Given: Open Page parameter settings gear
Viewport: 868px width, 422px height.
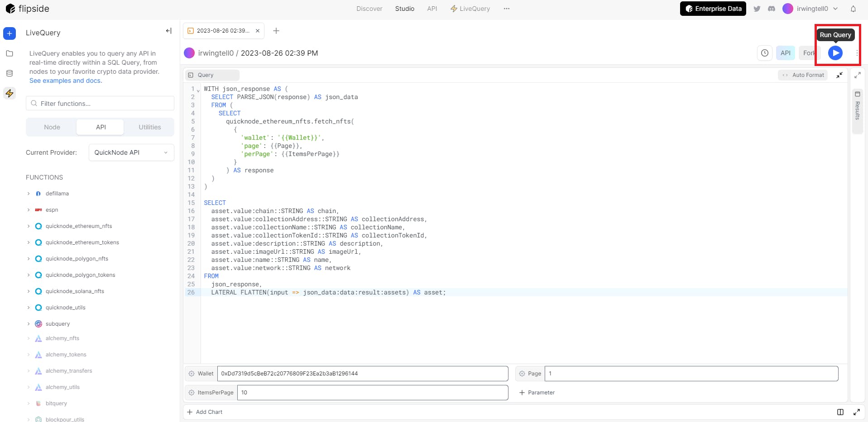Looking at the screenshot, I should click(522, 374).
